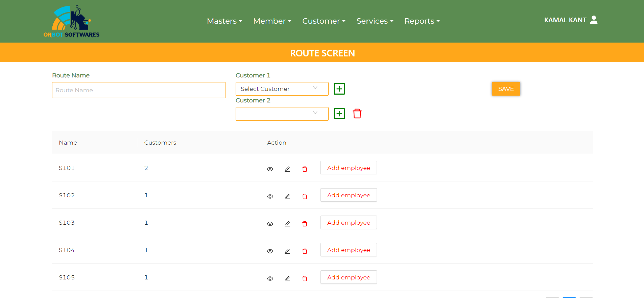View route S101 details via eye icon
This screenshot has width=644, height=298.
pos(270,169)
